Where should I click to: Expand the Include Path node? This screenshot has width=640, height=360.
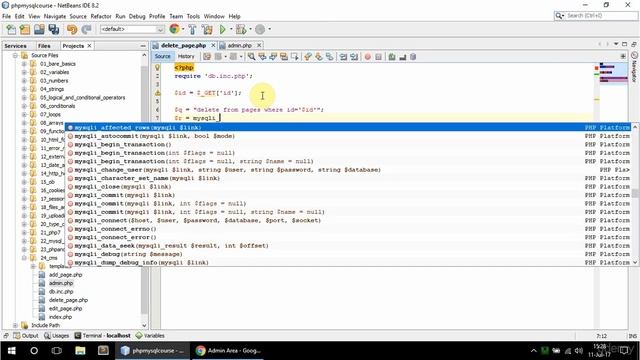click(15, 325)
